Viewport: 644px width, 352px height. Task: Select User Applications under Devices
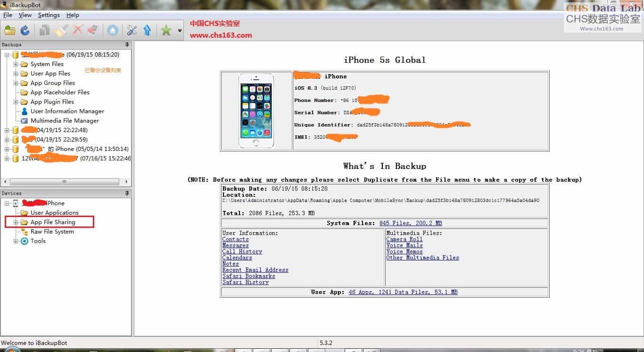pyautogui.click(x=55, y=213)
